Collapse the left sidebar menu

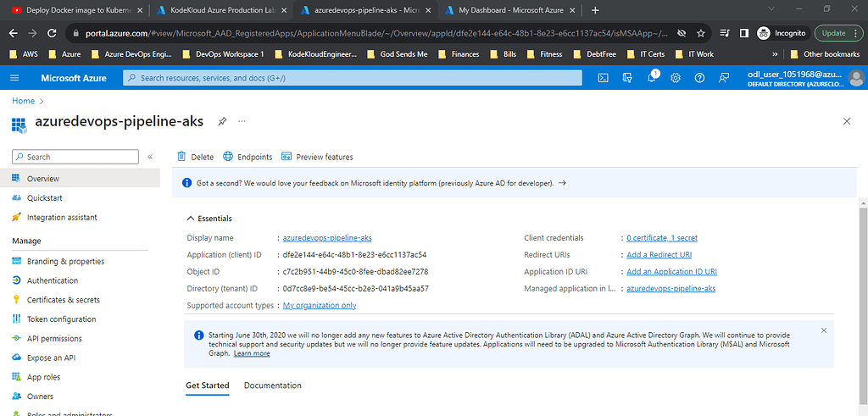(x=150, y=157)
